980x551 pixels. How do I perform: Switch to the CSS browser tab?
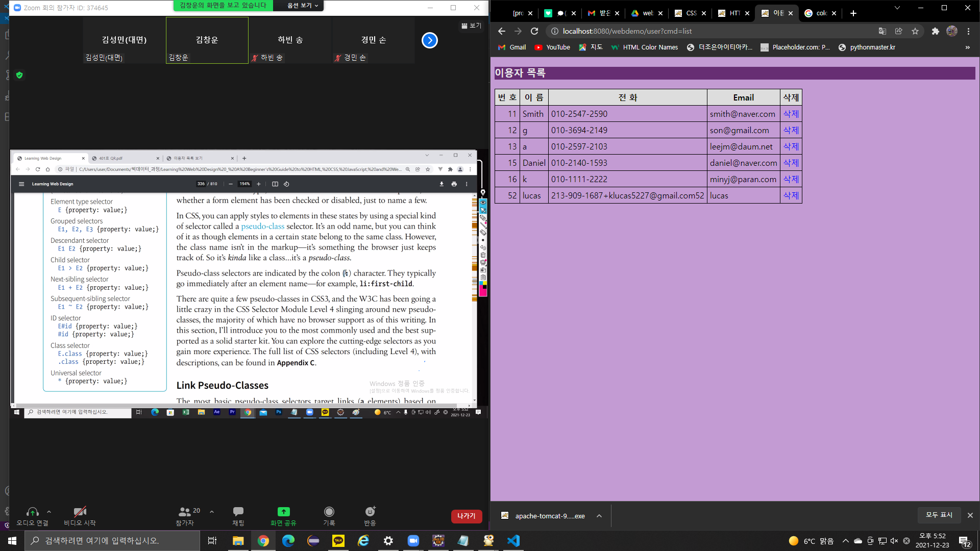pyautogui.click(x=687, y=13)
